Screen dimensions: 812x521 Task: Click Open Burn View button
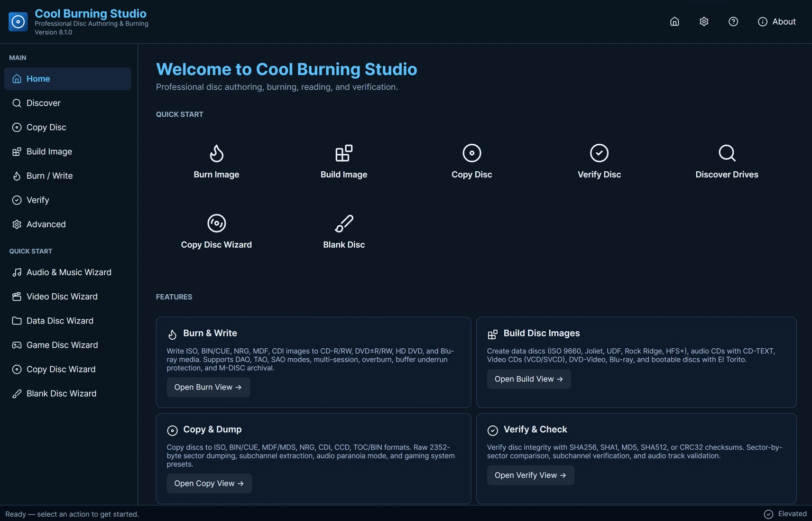[208, 387]
